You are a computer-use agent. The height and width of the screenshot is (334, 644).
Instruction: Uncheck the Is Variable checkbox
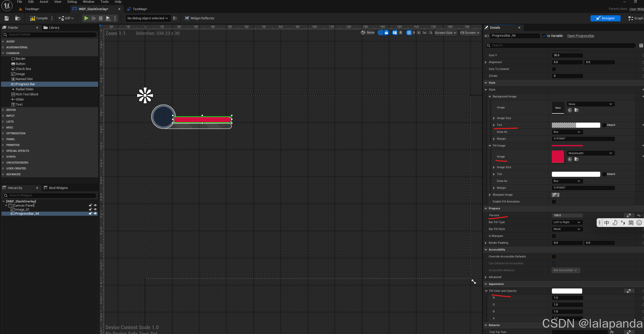coord(544,36)
